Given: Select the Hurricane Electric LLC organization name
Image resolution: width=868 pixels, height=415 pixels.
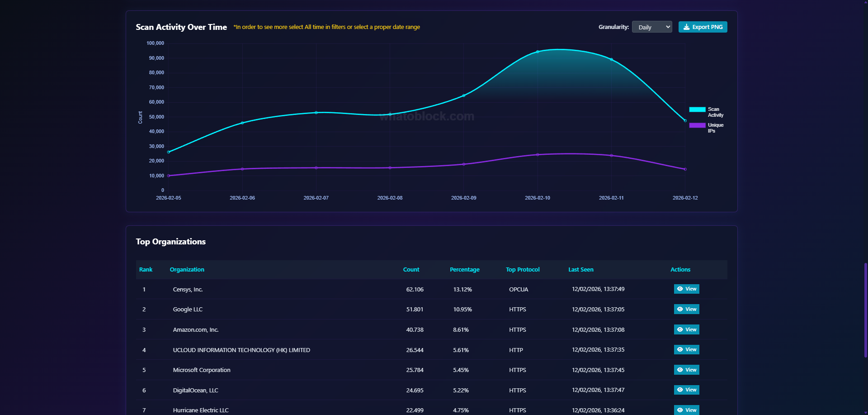Looking at the screenshot, I should [201, 410].
